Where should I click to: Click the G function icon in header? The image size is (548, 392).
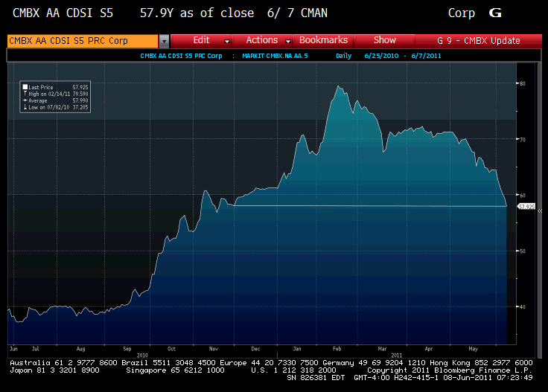coord(495,13)
